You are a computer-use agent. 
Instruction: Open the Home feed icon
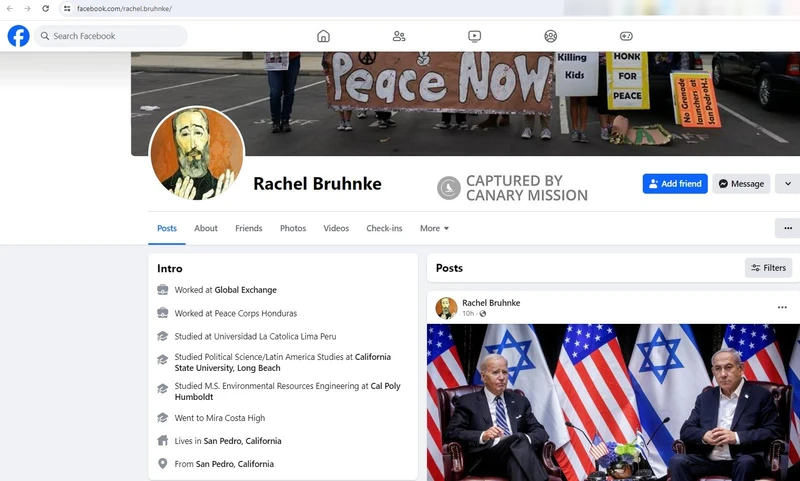(x=323, y=36)
